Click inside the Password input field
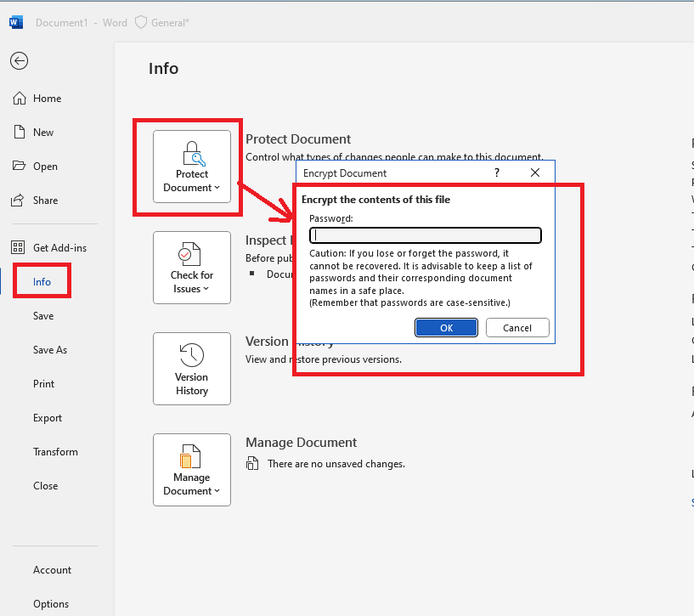 (x=426, y=235)
